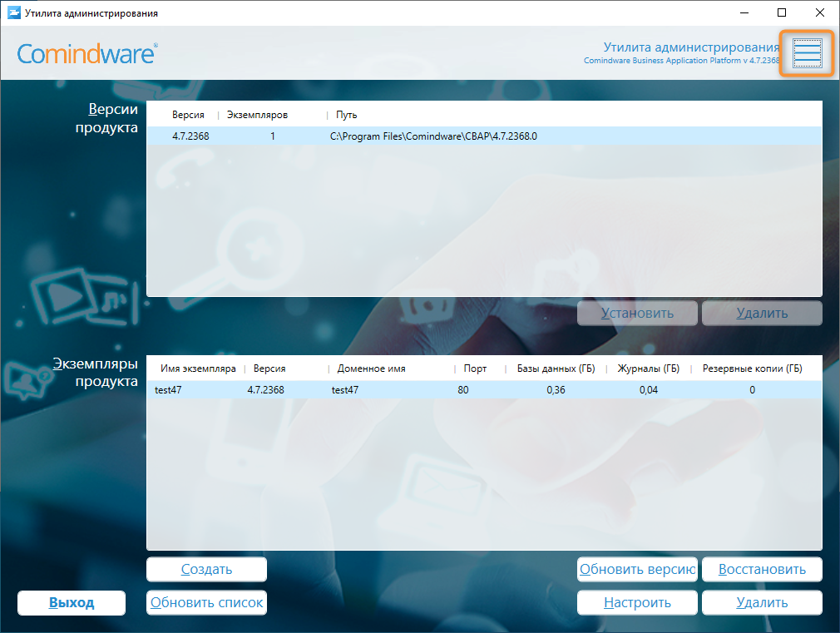Click the Экземпляры продукта label
Screen dimensions: 840x633
(x=96, y=372)
